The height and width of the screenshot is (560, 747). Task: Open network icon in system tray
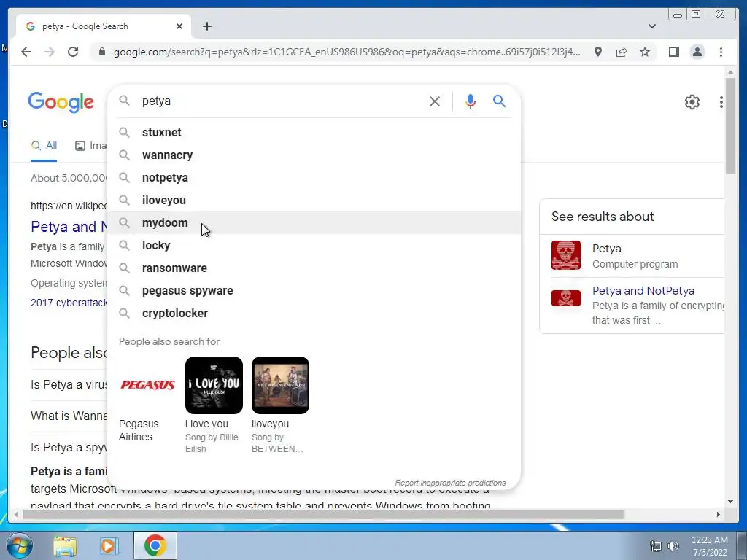click(656, 546)
